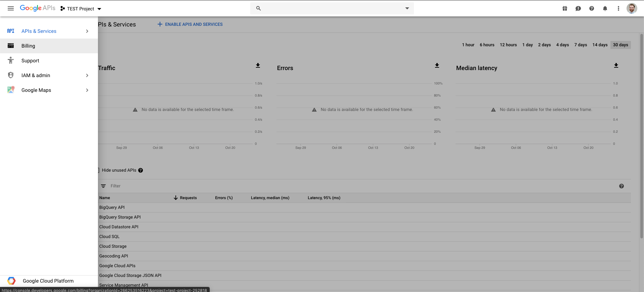Click the help icon beside Hide unused APIs
Viewport: 644px width, 292px height.
(141, 170)
